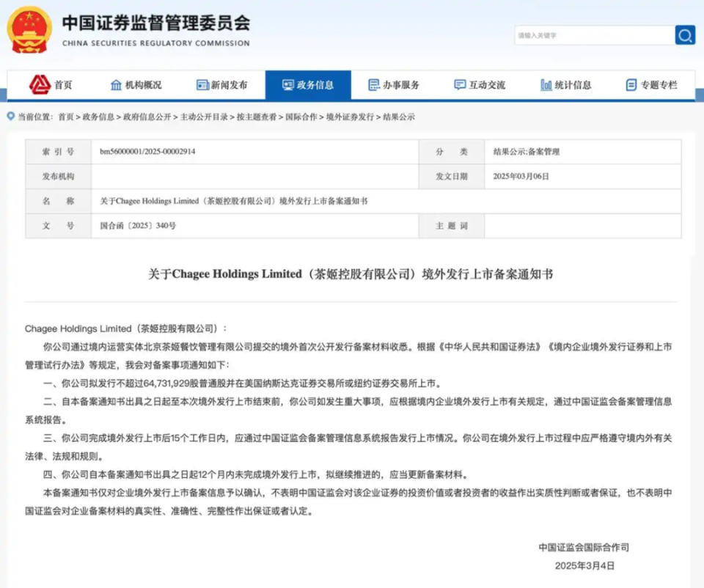Go to 主动公开目录 breadcrumb link
This screenshot has width=704, height=588.
(x=204, y=117)
